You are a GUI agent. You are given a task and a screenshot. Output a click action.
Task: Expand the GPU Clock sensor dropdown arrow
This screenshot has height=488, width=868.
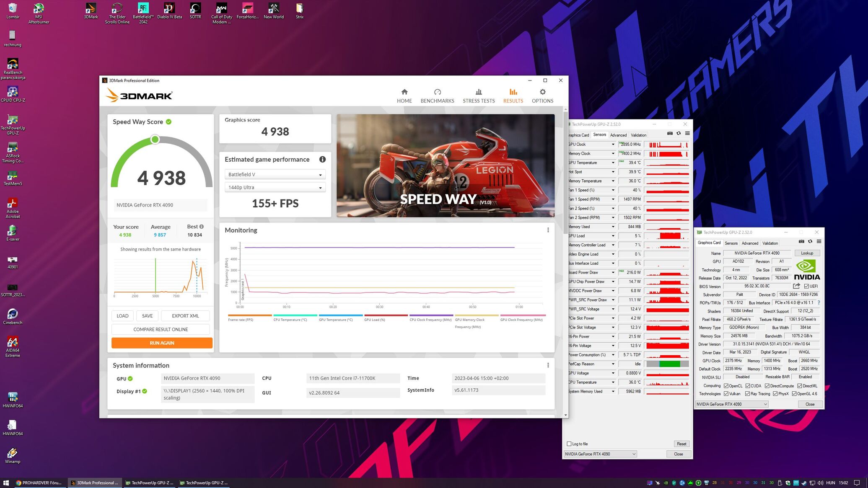coord(613,145)
